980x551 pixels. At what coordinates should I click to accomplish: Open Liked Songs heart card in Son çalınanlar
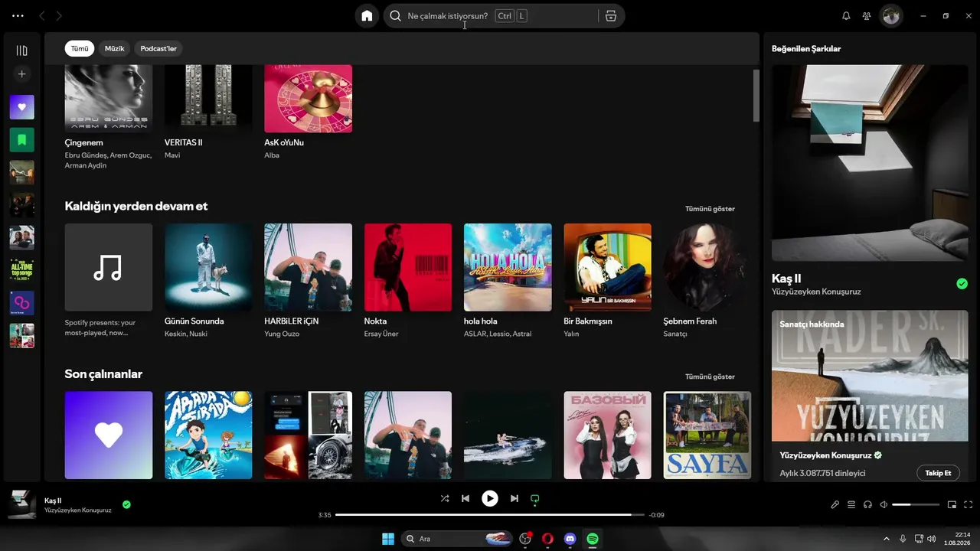point(109,435)
